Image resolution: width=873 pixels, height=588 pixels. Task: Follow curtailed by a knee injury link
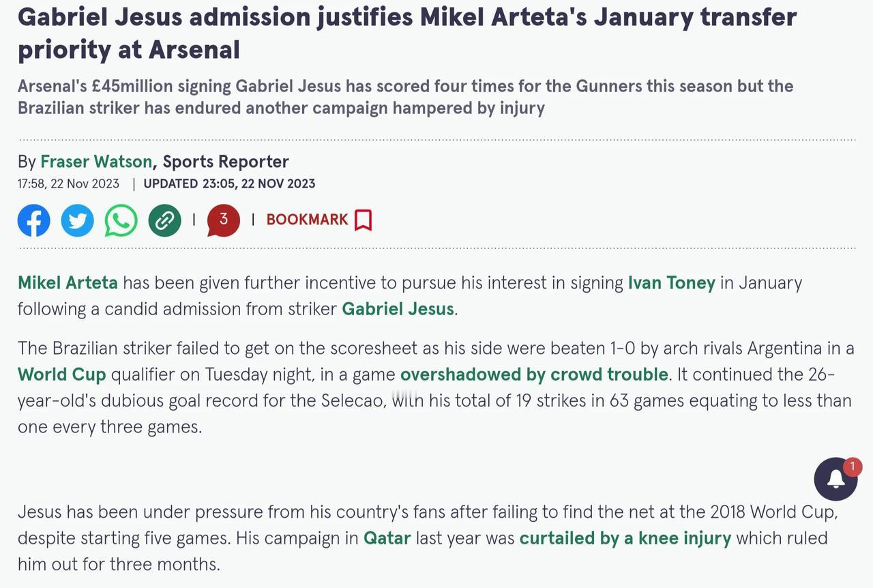(x=625, y=538)
